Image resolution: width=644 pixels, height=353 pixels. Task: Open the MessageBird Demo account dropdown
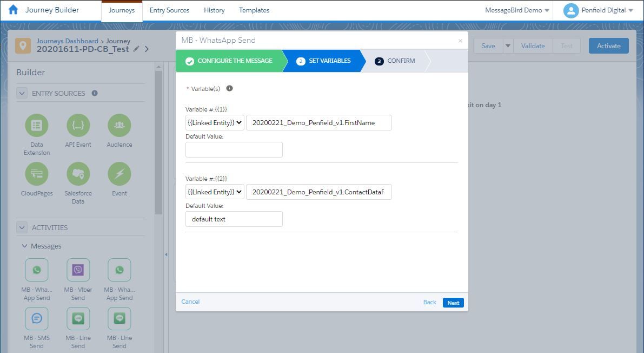pos(517,10)
